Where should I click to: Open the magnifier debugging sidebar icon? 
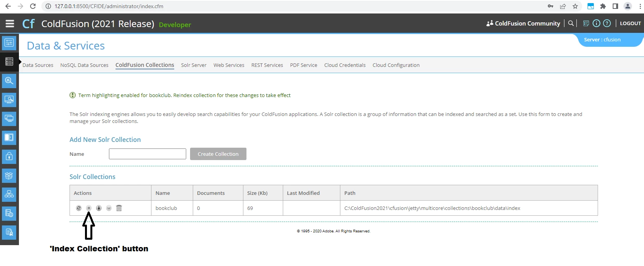click(x=9, y=80)
